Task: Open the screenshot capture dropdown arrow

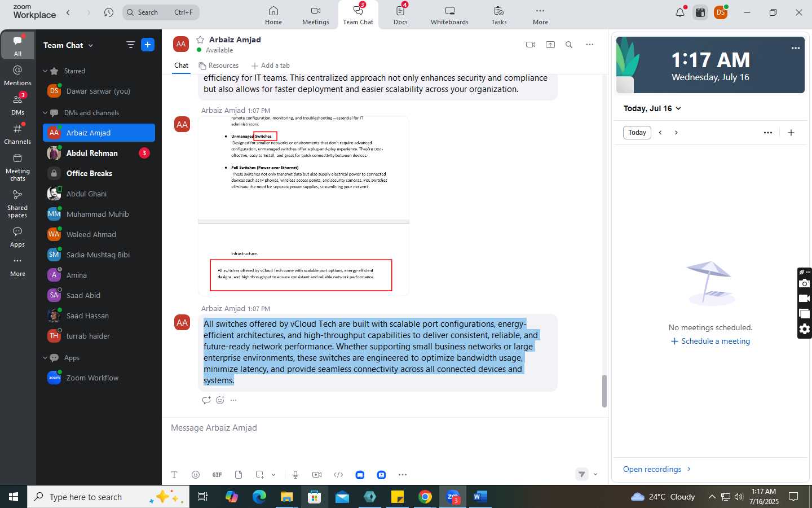Action: click(273, 475)
